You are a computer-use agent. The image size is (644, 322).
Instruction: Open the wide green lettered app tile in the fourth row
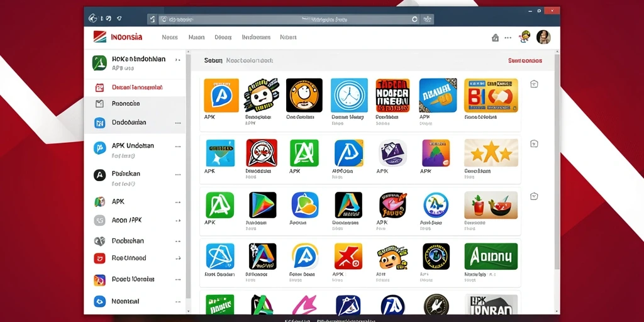[x=491, y=257]
